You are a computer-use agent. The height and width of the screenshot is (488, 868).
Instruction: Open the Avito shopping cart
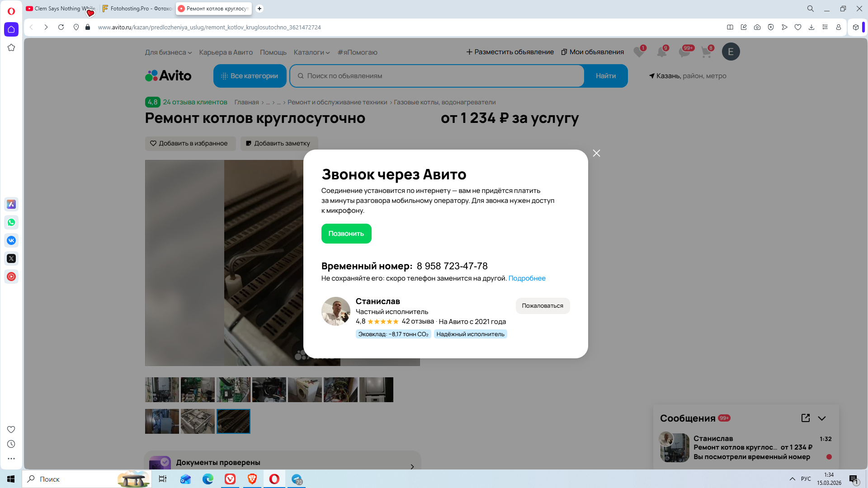706,52
